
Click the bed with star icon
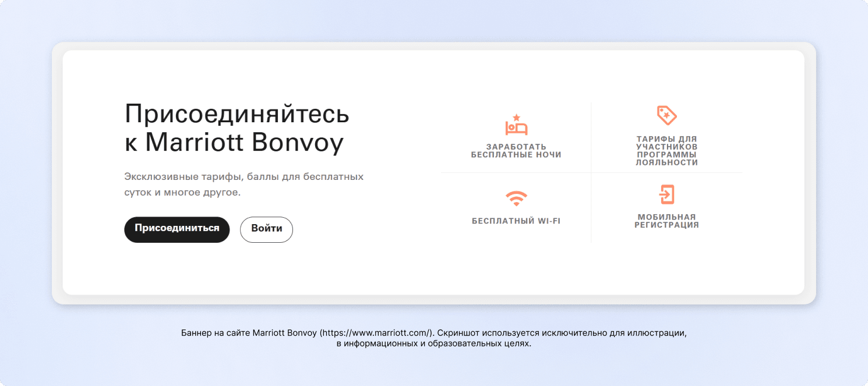click(516, 125)
